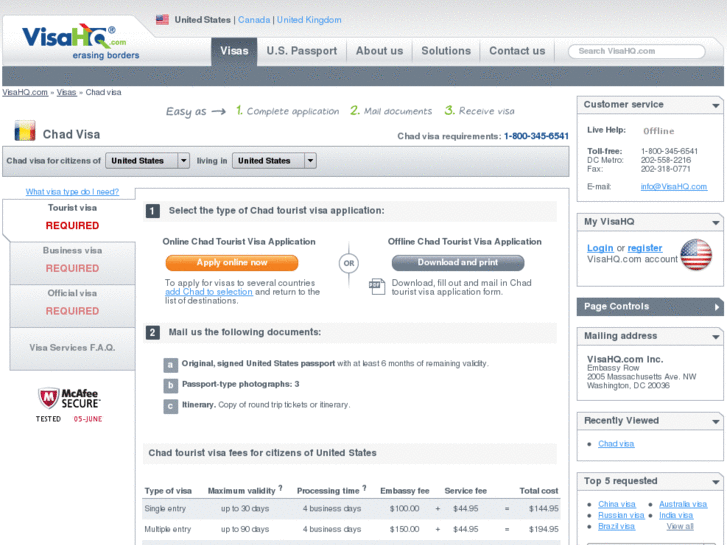Click the VisaHQ logo
The image size is (727, 545).
click(80, 42)
